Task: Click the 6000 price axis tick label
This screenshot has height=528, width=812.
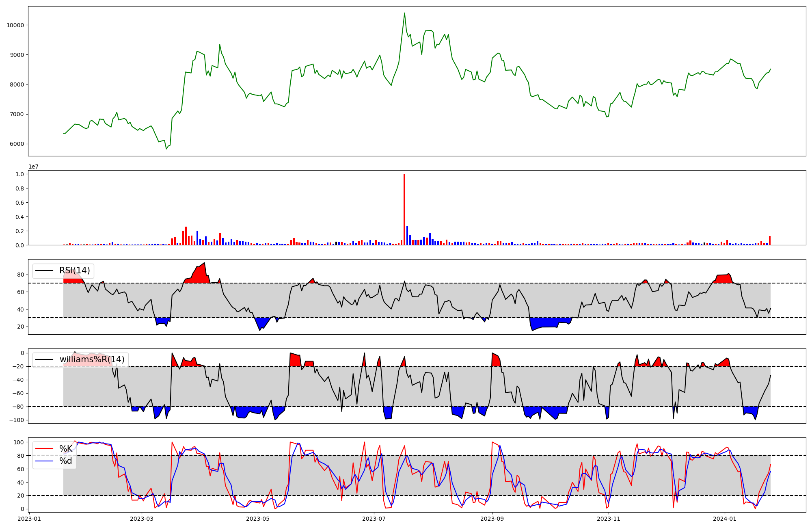Action: coord(17,144)
